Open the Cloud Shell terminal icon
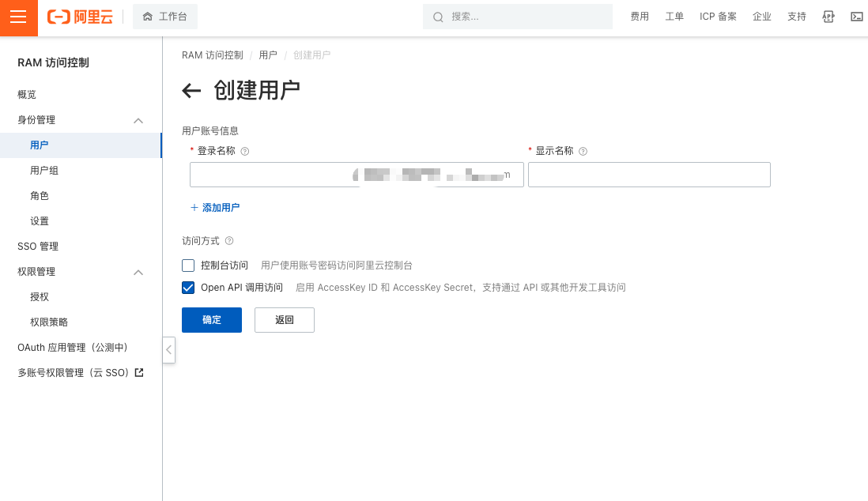868x501 pixels. (856, 17)
